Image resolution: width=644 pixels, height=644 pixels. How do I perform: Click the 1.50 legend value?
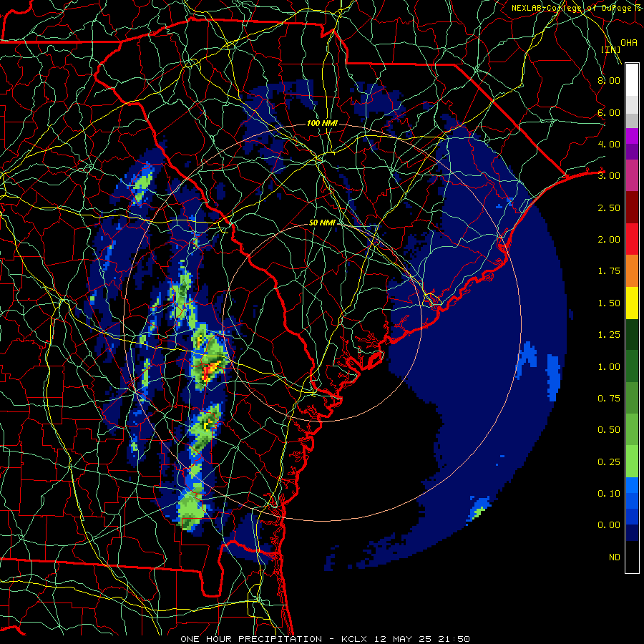point(609,303)
